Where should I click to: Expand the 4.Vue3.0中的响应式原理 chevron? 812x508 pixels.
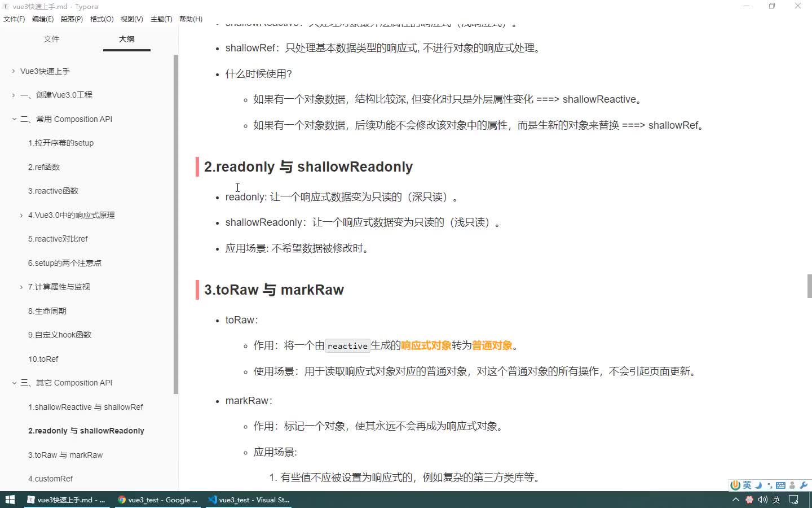tap(21, 215)
